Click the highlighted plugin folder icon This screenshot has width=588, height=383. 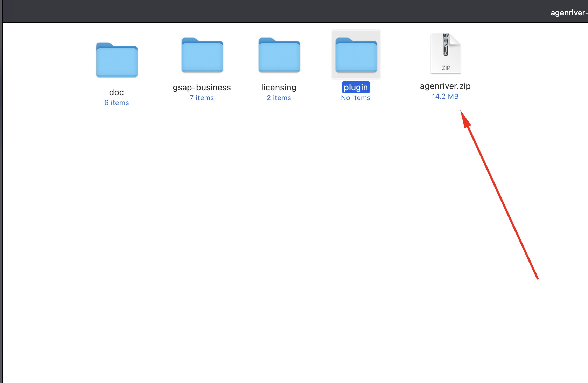[x=356, y=55]
